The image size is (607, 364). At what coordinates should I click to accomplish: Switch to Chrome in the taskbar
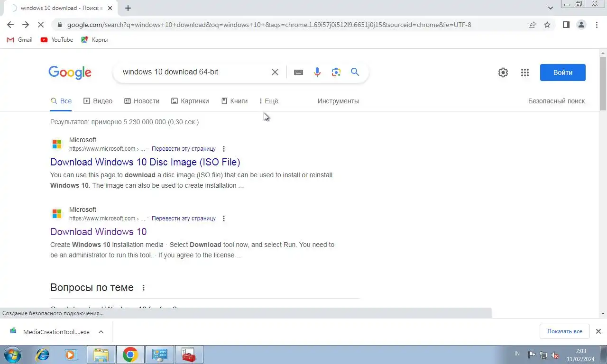click(130, 355)
